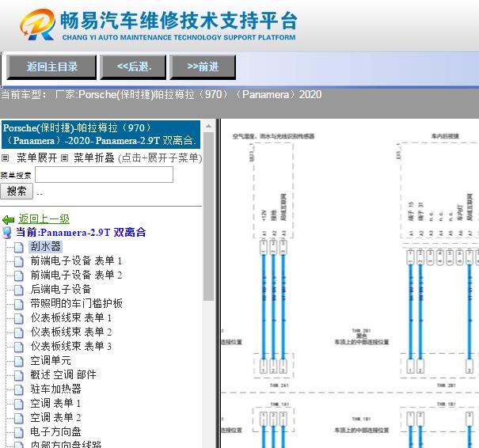The height and width of the screenshot is (448, 479).
Task: Select the 当前:Panamera-2.9T 双离合 tree root
Action: (x=81, y=233)
